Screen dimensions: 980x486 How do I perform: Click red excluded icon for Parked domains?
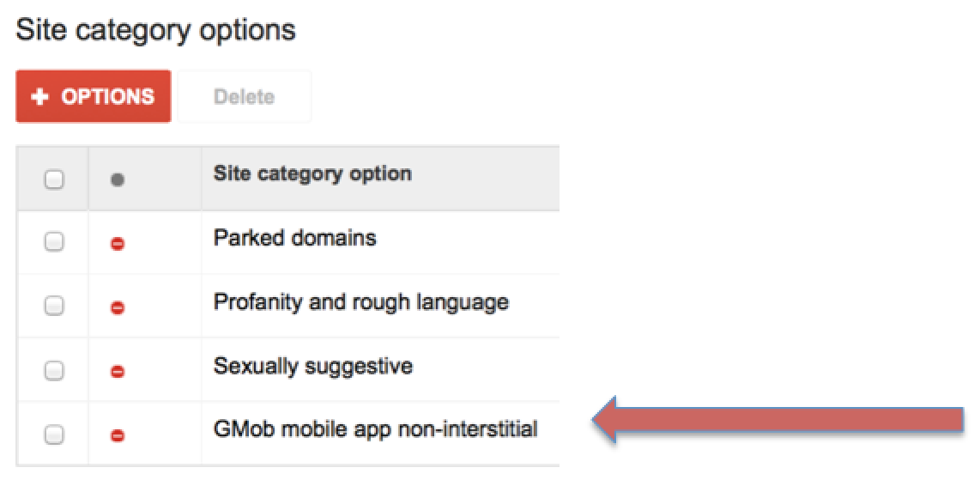(118, 244)
